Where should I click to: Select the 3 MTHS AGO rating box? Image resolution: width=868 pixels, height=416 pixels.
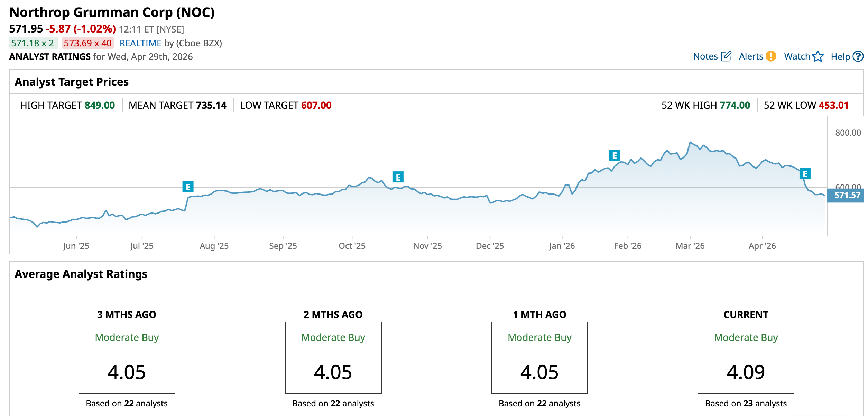[x=127, y=357]
